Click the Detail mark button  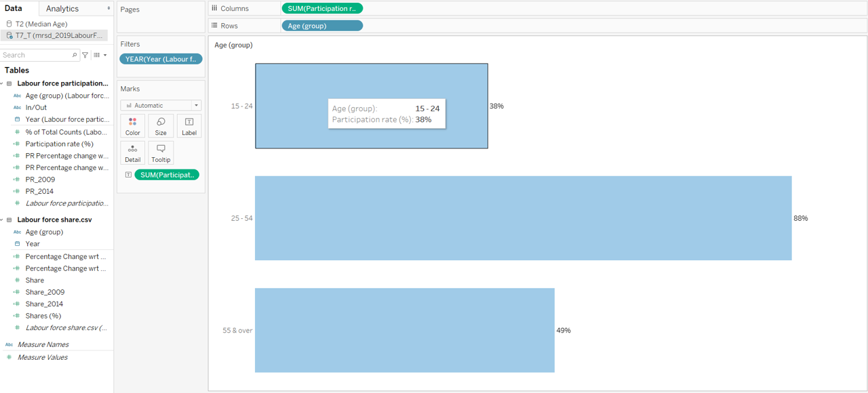(x=132, y=152)
